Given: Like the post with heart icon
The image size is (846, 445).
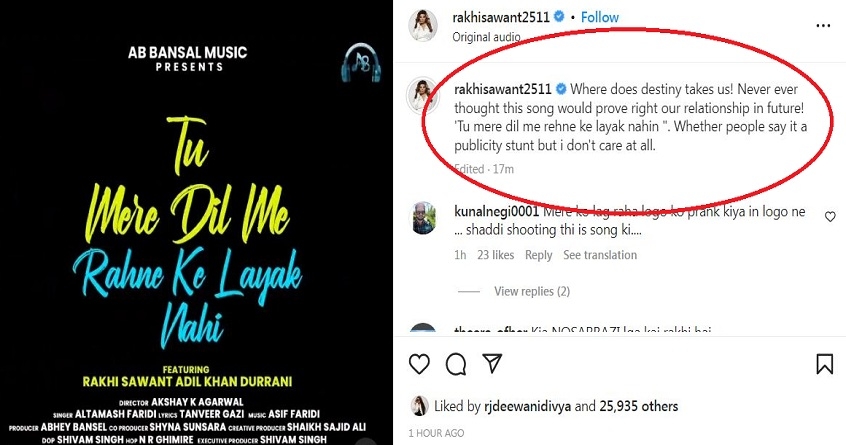Looking at the screenshot, I should click(x=419, y=364).
